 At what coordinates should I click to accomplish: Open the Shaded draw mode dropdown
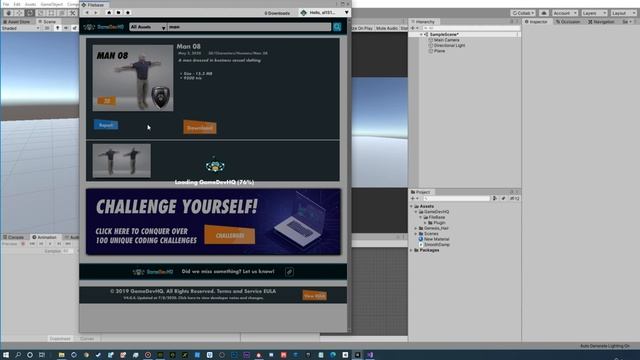click(x=20, y=28)
